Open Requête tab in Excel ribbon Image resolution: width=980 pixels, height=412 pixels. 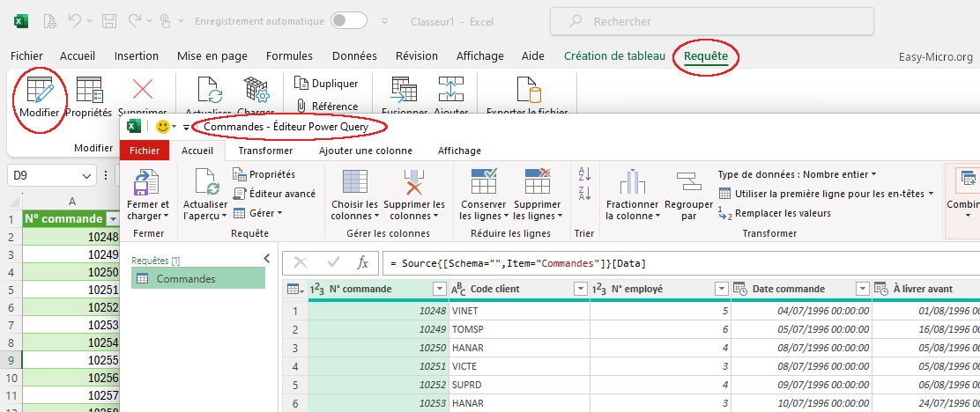[x=706, y=56]
